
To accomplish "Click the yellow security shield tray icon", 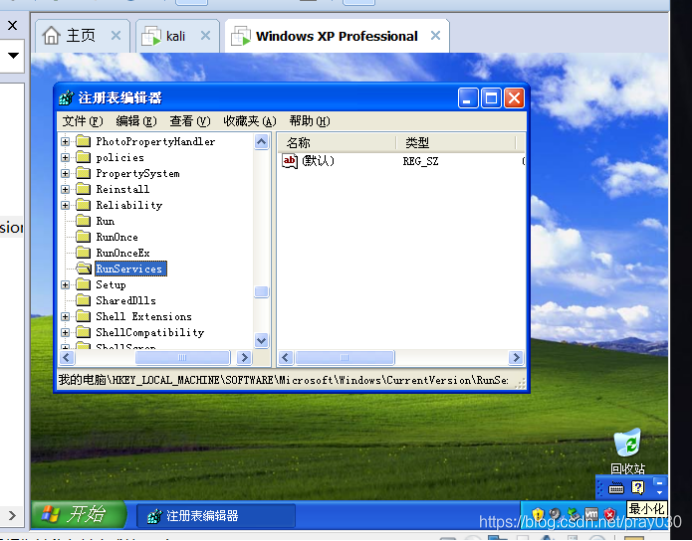I will [x=538, y=515].
